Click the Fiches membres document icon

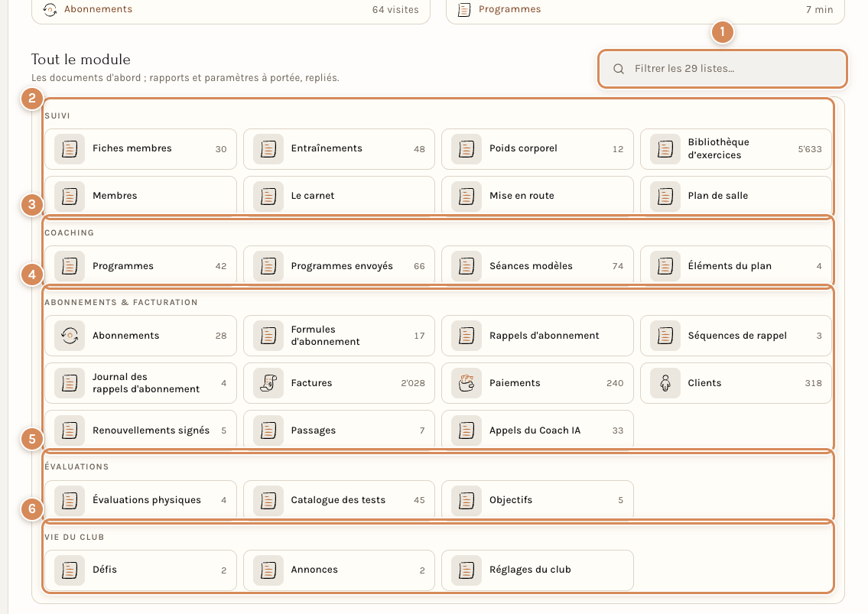coord(70,149)
